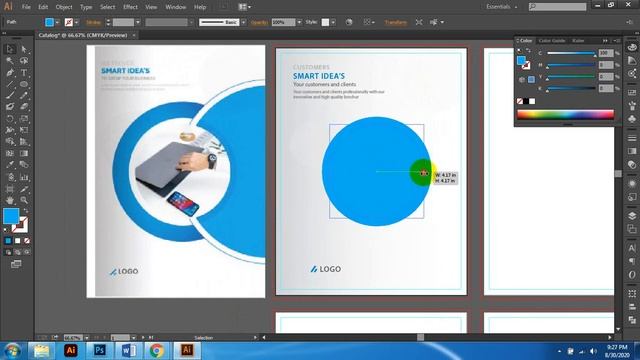Screen dimensions: 640x360
Task: Enable Draw Inside mode
Action: tap(27, 252)
